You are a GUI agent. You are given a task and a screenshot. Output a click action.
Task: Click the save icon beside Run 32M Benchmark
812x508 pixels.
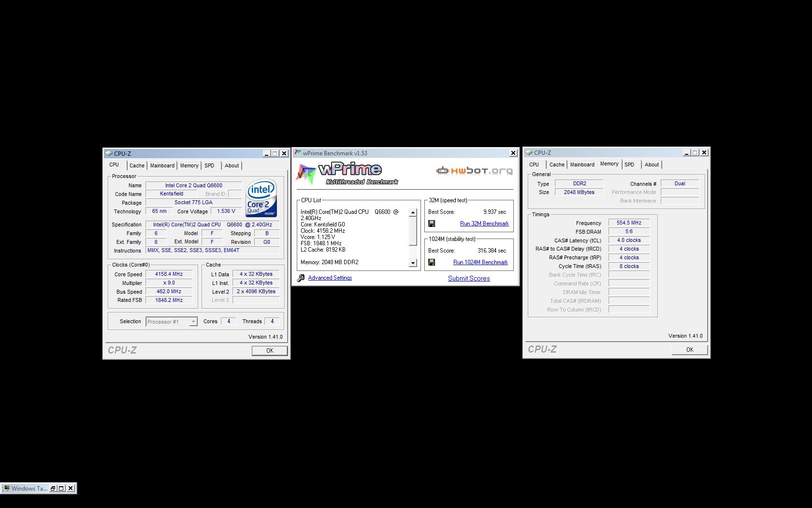pos(432,224)
